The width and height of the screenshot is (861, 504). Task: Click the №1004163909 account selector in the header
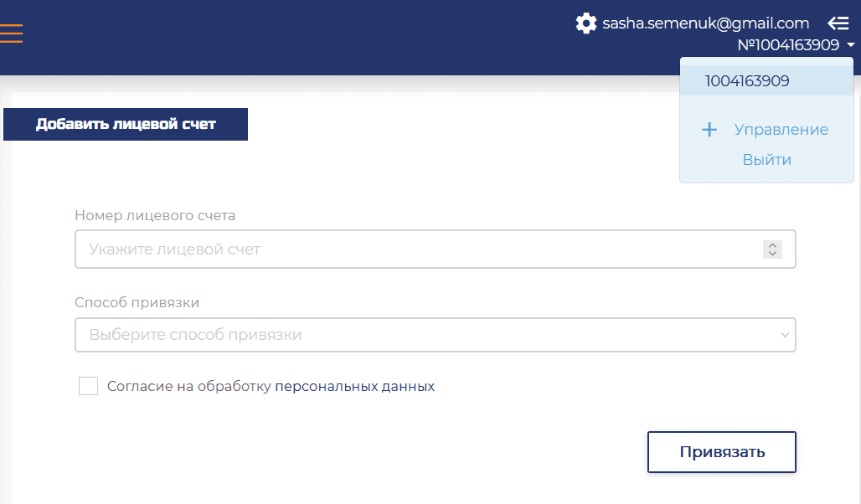[x=788, y=45]
